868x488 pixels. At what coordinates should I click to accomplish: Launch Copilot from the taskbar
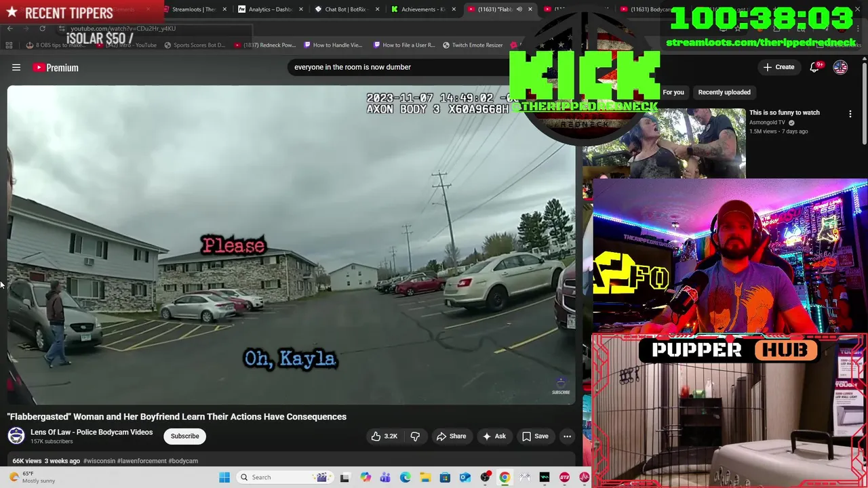[x=366, y=477]
